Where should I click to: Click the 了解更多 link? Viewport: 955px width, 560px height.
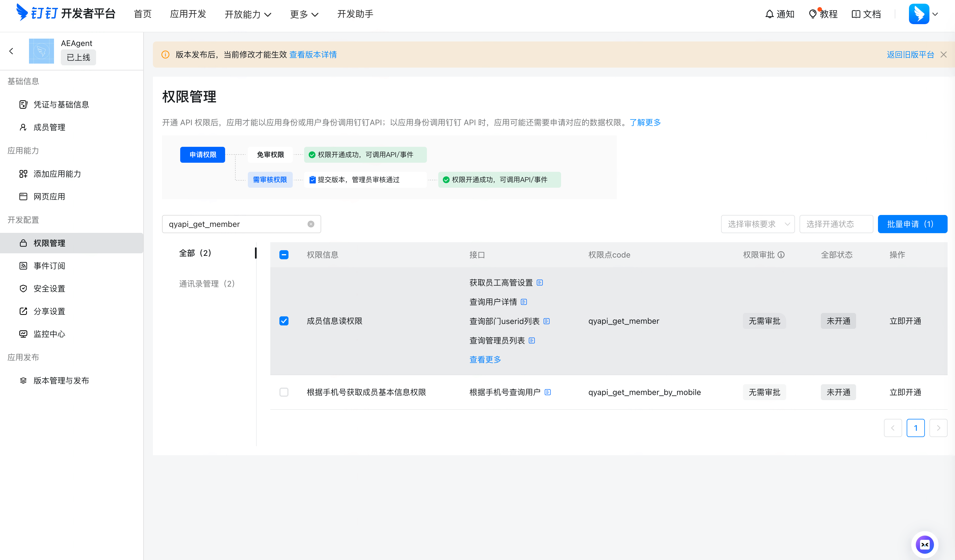pos(645,122)
